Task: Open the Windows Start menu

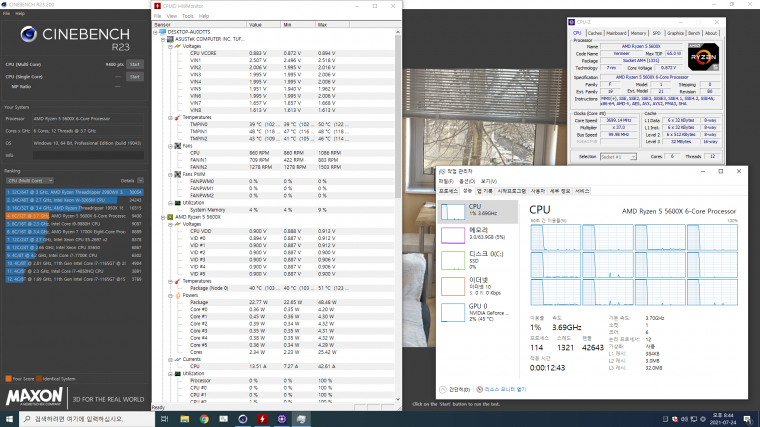Action: click(9, 419)
